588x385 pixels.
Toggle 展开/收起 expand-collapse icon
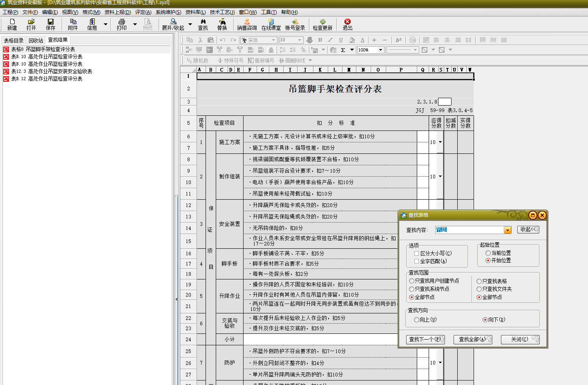click(173, 25)
